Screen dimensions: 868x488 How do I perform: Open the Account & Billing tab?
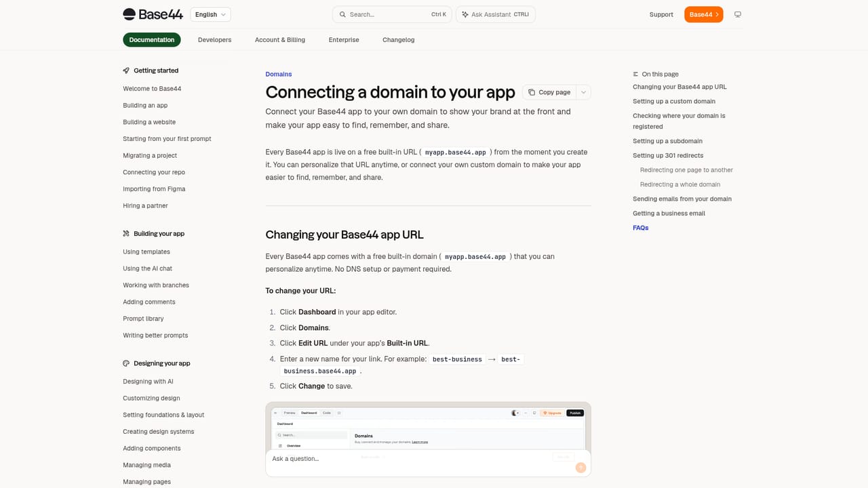pos(280,40)
